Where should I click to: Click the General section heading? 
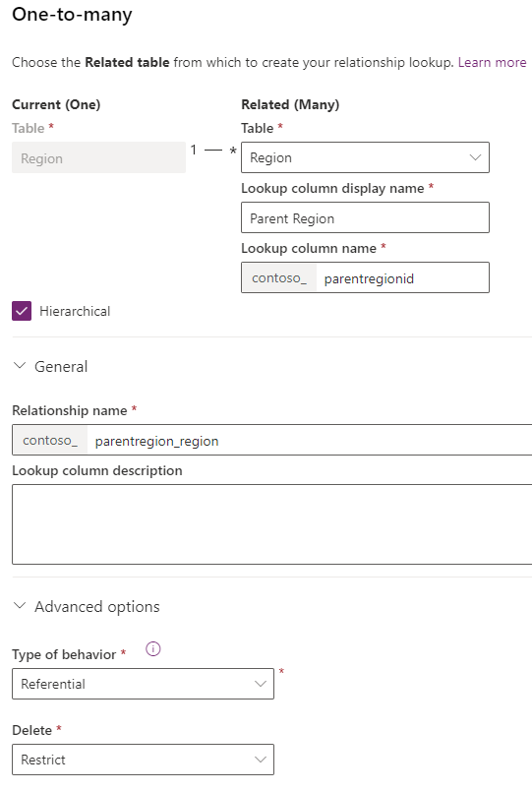pyautogui.click(x=61, y=366)
